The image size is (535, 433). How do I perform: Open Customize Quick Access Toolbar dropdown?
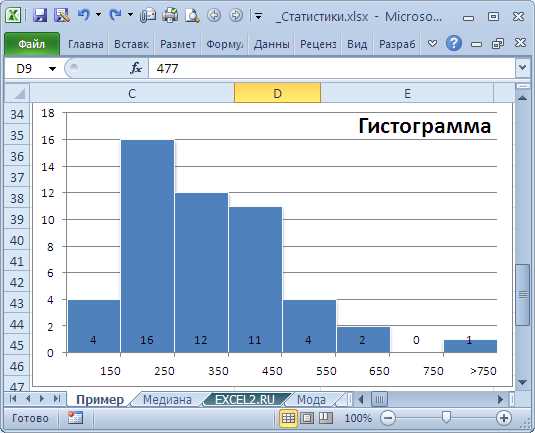259,16
